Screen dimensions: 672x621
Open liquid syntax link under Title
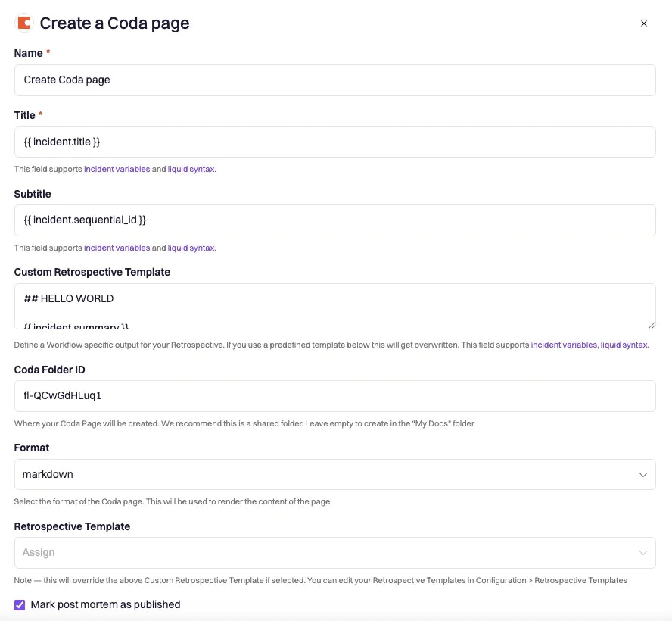[191, 169]
